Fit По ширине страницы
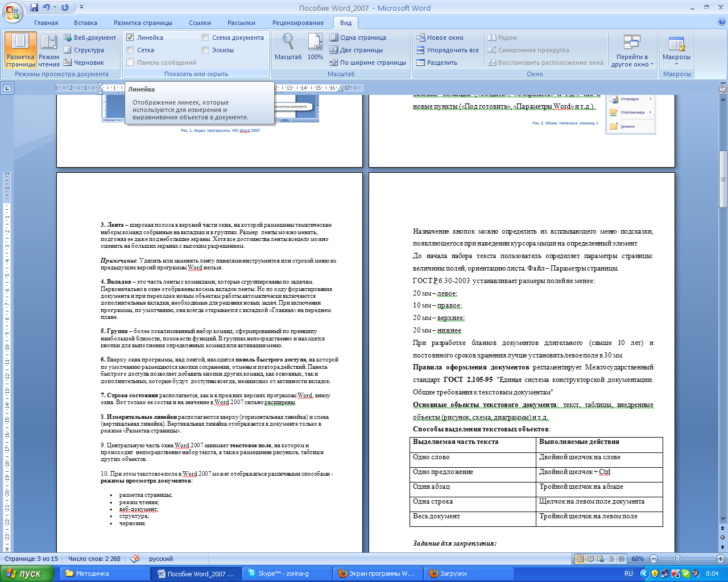This screenshot has height=582, width=728. (x=368, y=63)
